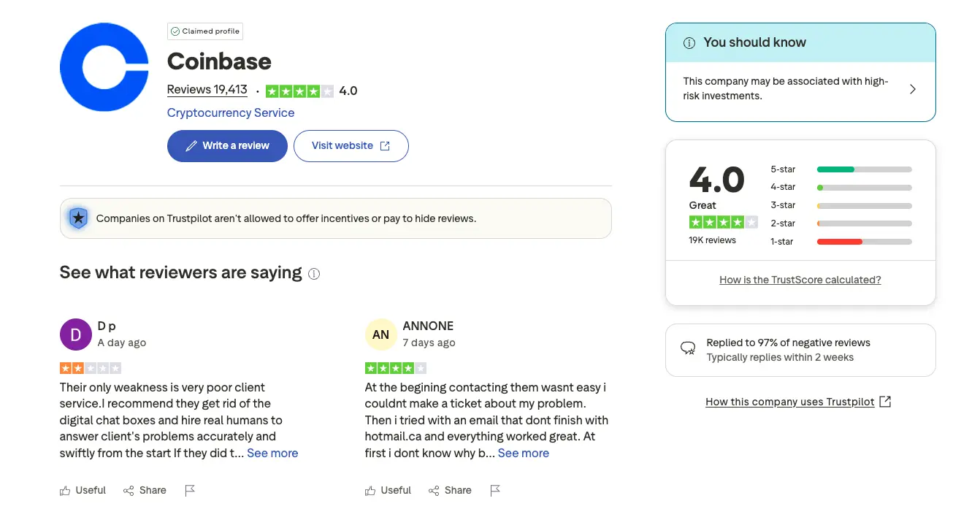Expand ANNONE's review with See more

tap(524, 454)
